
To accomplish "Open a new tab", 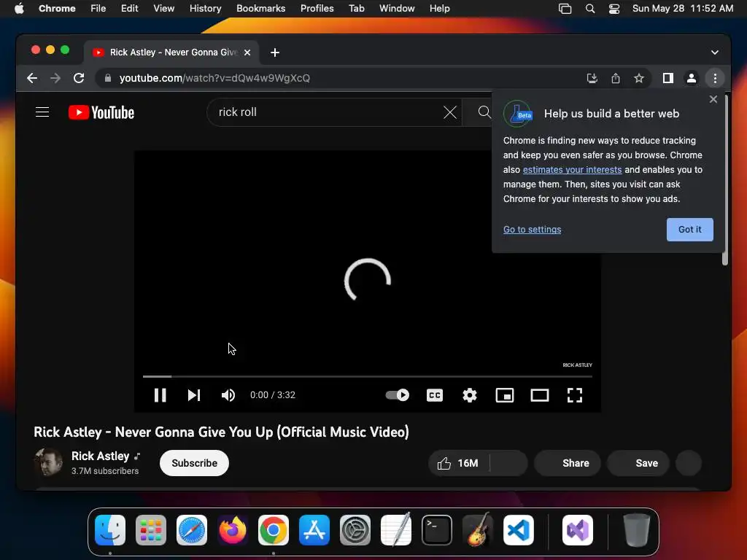I will (275, 52).
